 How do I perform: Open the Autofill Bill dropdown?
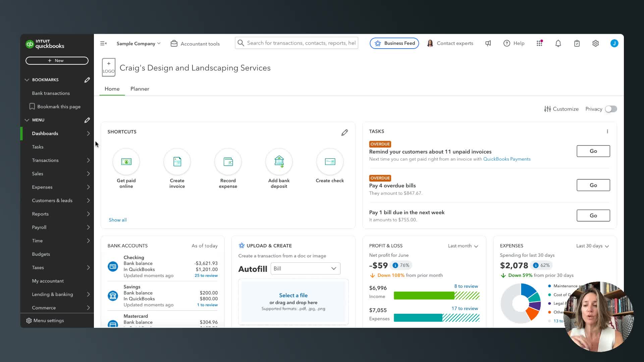pyautogui.click(x=306, y=268)
